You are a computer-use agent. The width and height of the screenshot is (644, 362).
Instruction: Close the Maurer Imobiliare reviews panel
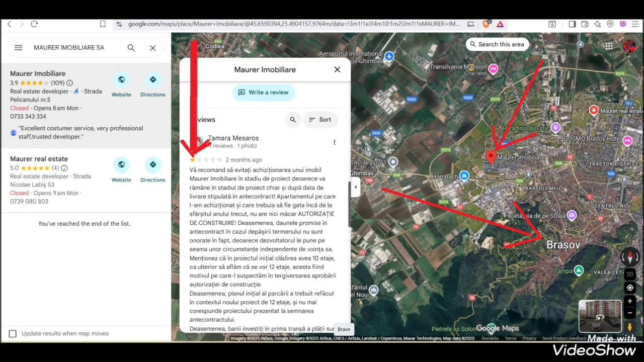[337, 70]
